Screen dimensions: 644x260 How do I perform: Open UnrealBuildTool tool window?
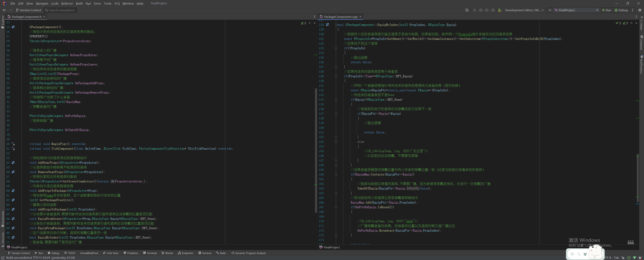[x=89, y=253]
